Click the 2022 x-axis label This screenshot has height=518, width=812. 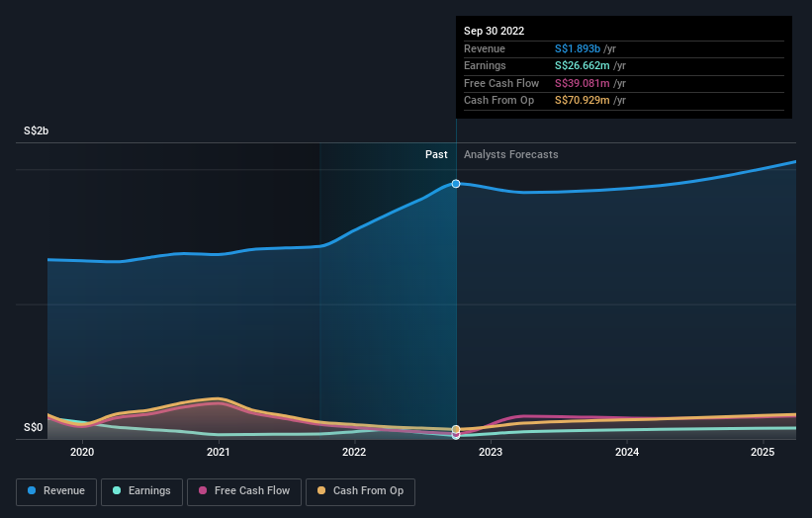point(354,453)
